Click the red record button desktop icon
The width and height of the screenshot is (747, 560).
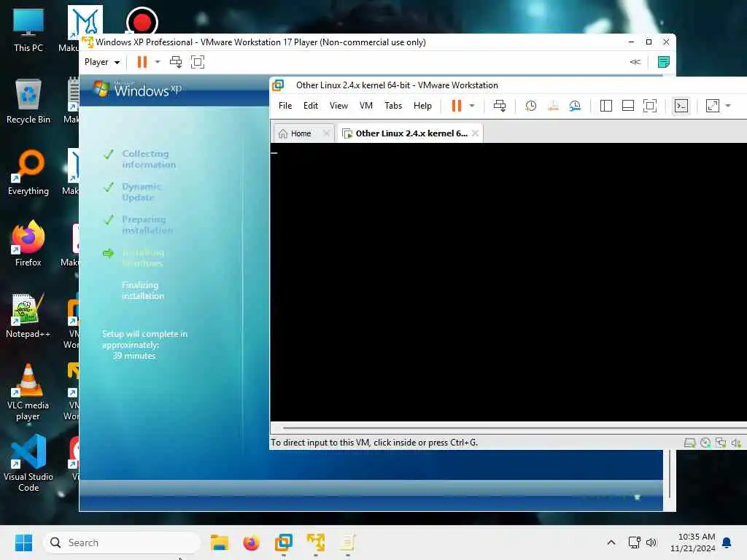[x=142, y=21]
